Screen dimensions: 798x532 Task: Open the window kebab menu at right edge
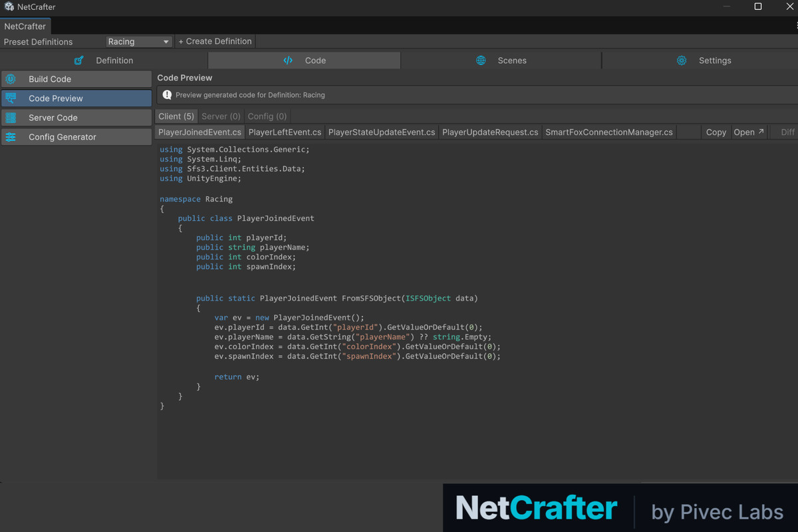click(x=795, y=26)
